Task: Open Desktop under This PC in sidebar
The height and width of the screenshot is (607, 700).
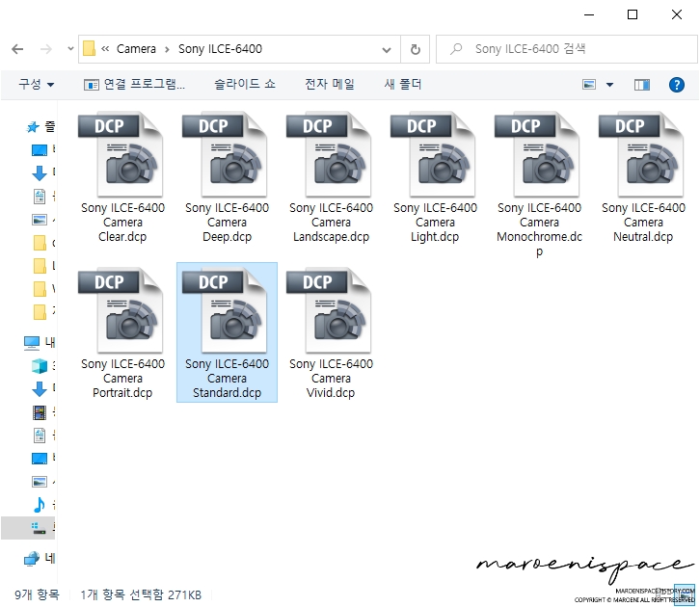Action: [40, 459]
